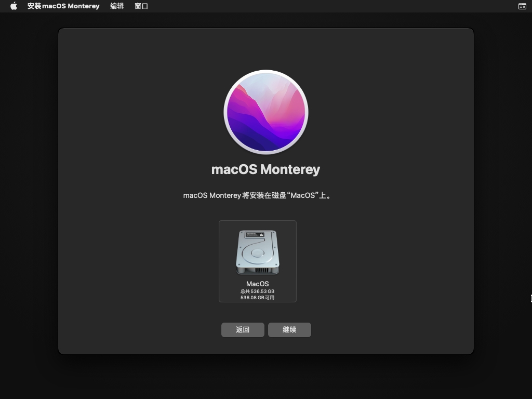Open the 编辑 menu
The width and height of the screenshot is (532, 399).
pos(117,6)
